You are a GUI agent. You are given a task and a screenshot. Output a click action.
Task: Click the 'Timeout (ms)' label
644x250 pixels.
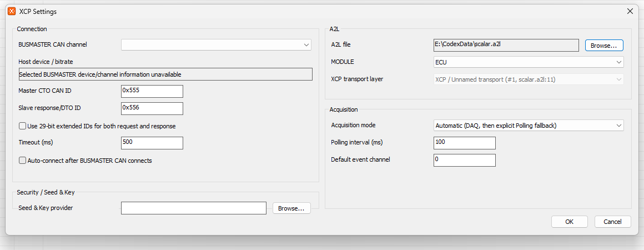pyautogui.click(x=36, y=142)
